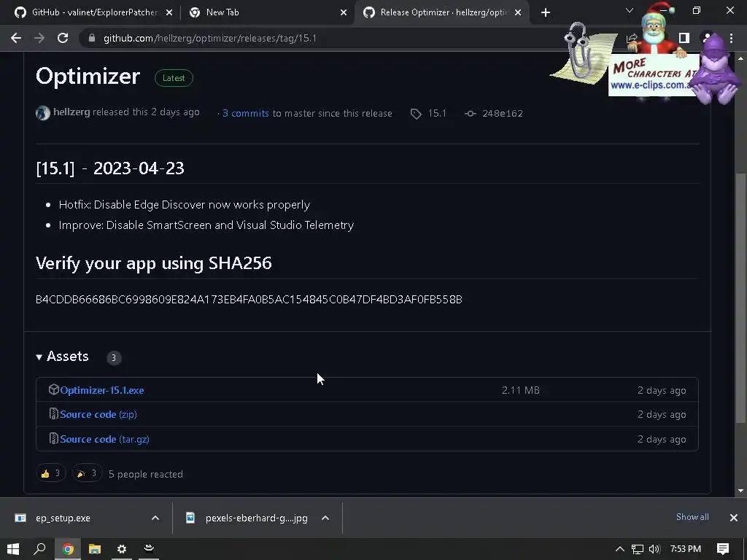Close the GitHub ExplorerPatcher tab
The image size is (747, 560).
coord(169,13)
